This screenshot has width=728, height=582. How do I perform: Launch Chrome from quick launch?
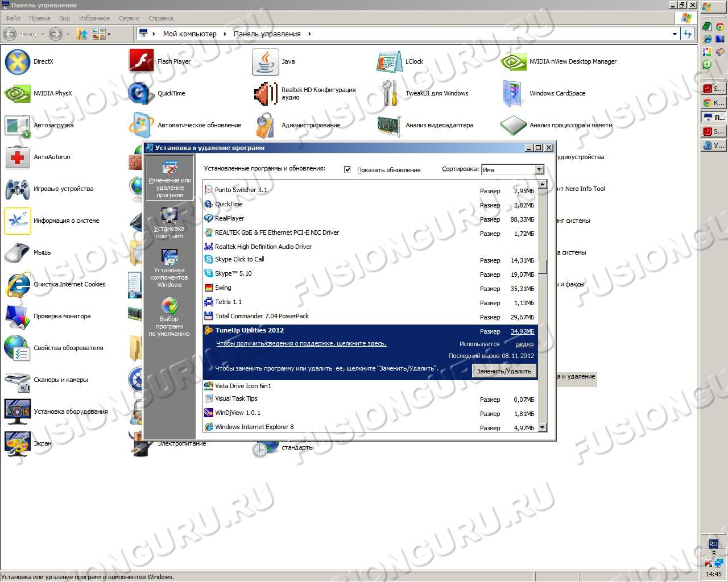pyautogui.click(x=720, y=27)
